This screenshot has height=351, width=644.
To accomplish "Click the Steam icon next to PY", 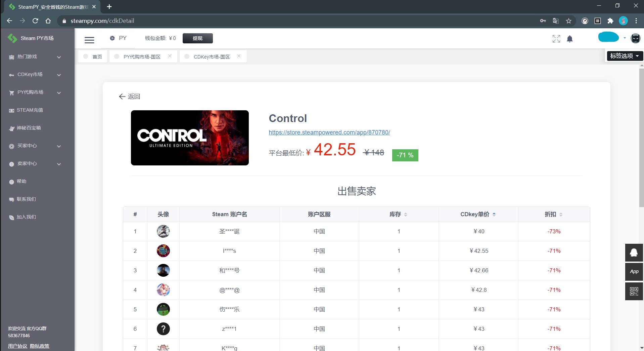I will pyautogui.click(x=112, y=38).
